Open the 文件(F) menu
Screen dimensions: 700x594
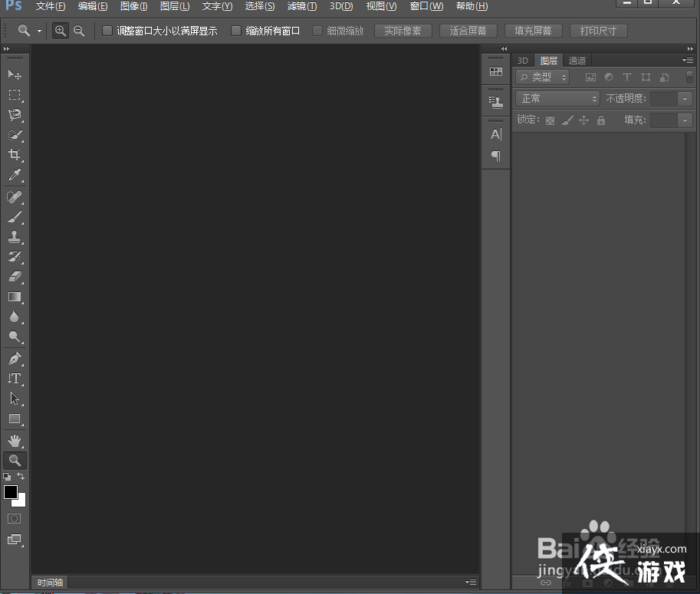(51, 6)
